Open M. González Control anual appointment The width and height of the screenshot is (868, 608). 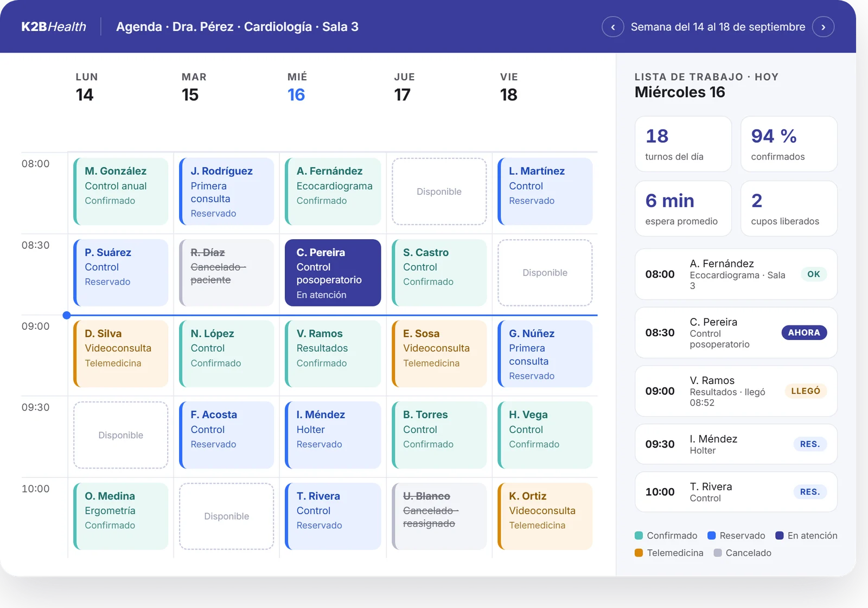pos(120,191)
